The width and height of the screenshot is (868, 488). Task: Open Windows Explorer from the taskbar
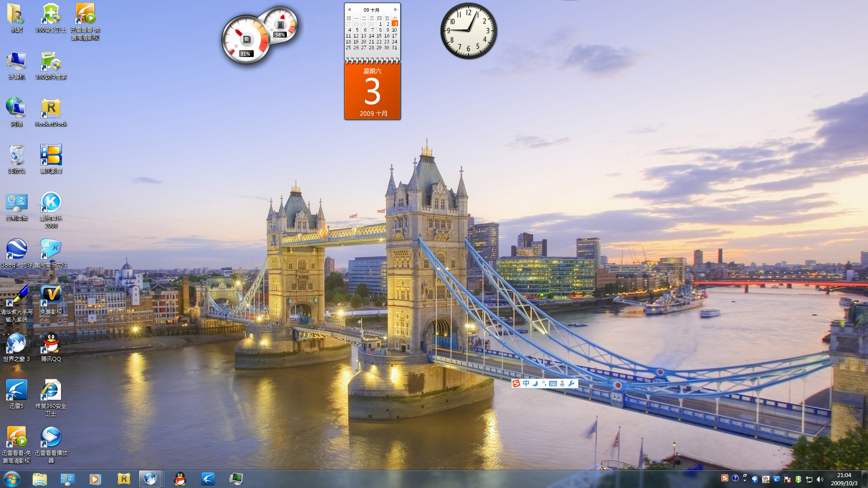pyautogui.click(x=39, y=479)
